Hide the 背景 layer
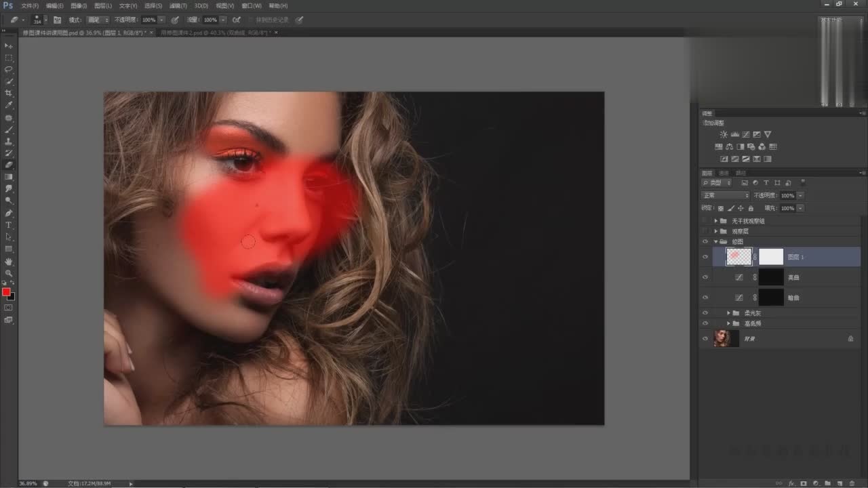The image size is (868, 488). coord(705,338)
